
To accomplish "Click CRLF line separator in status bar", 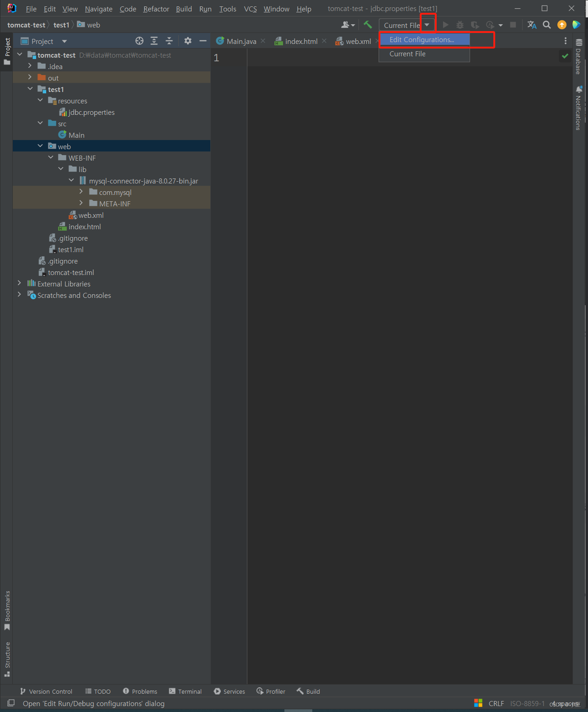I will [x=496, y=703].
